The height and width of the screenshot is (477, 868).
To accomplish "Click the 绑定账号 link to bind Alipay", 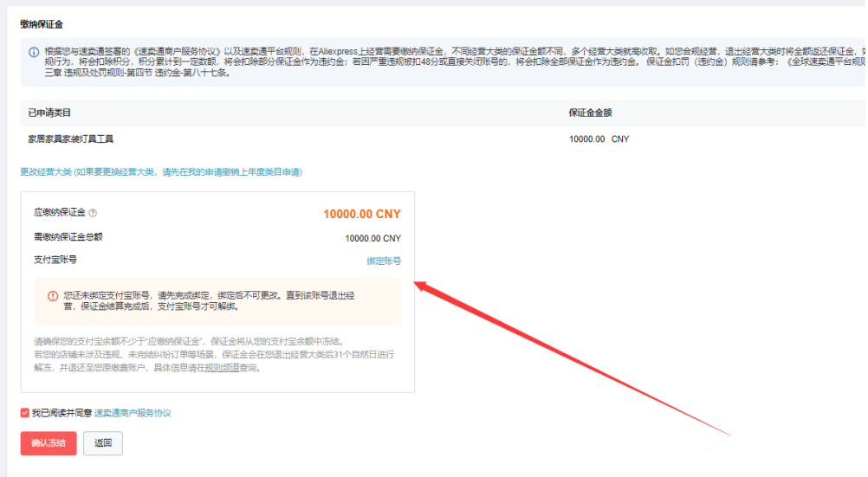I will (384, 261).
